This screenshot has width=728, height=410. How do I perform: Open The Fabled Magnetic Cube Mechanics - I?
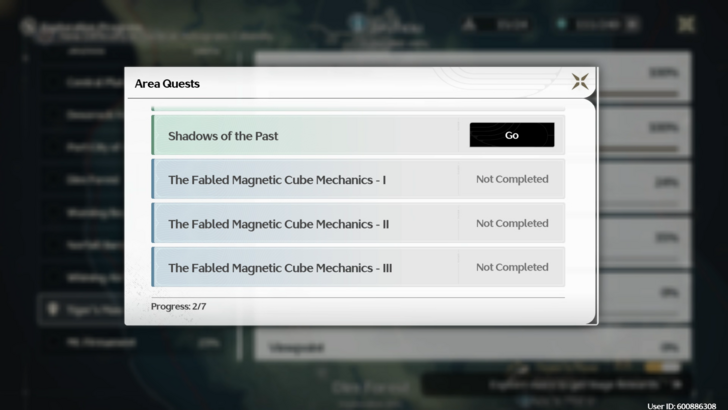[277, 180]
